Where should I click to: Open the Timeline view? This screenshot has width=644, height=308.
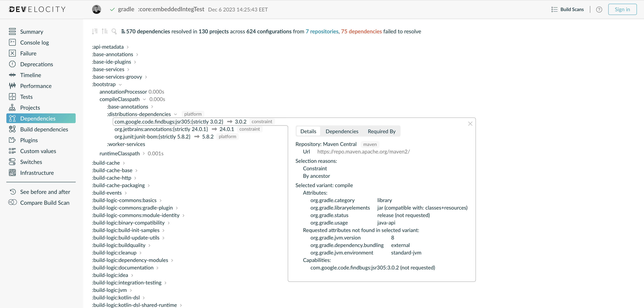tap(31, 75)
